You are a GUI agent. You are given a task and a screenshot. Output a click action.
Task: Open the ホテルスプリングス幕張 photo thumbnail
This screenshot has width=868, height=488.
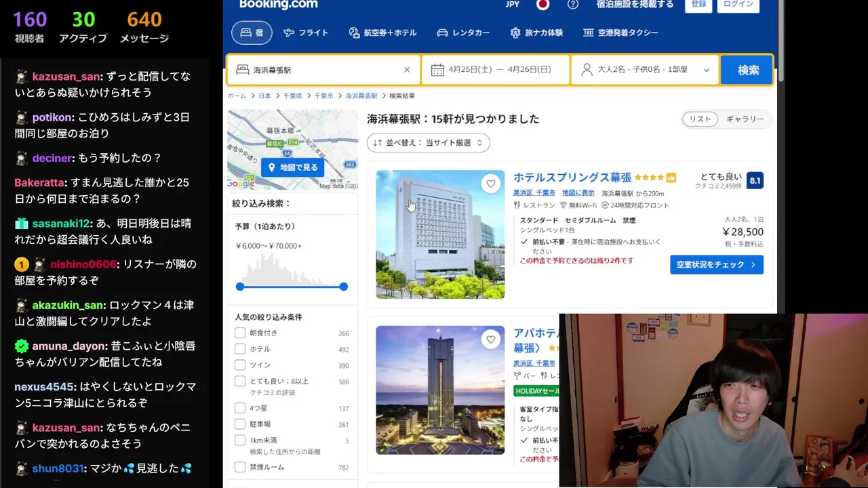point(440,235)
